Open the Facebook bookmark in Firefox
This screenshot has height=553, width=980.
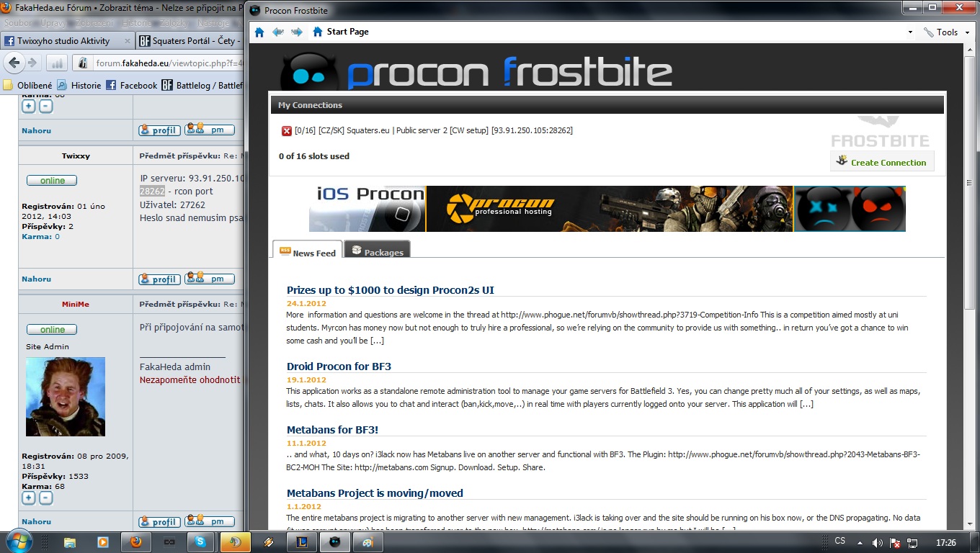[131, 85]
